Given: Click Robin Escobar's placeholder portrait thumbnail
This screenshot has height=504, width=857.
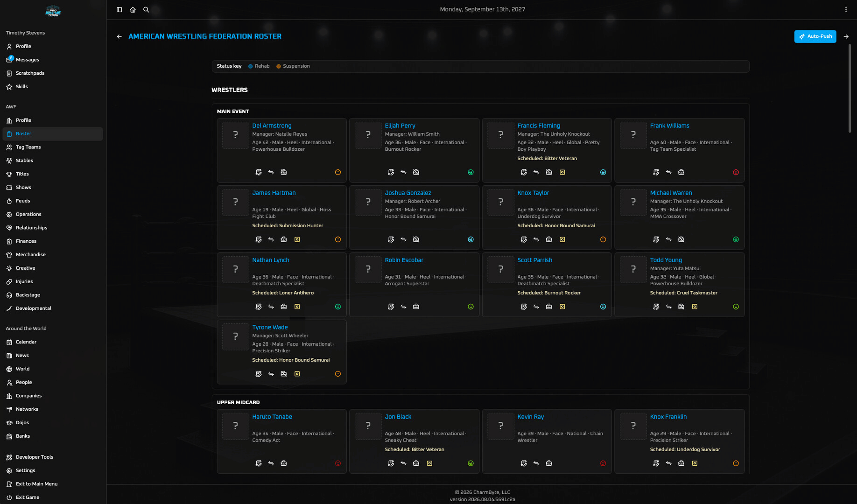Looking at the screenshot, I should (x=368, y=269).
